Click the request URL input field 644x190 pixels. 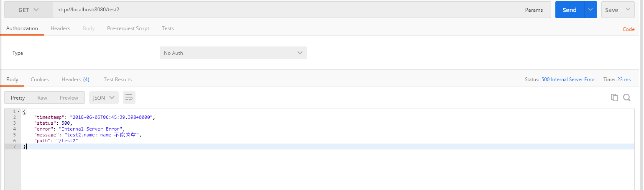coord(284,10)
